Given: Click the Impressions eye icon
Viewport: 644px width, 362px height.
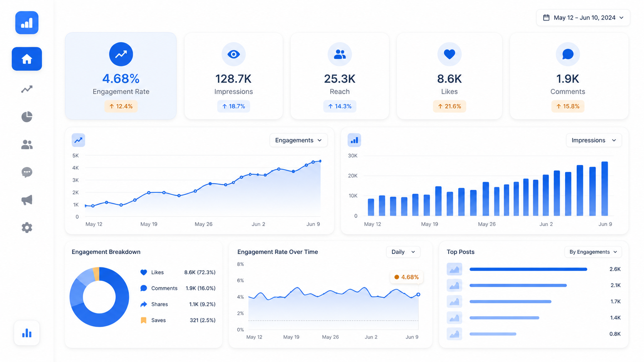Looking at the screenshot, I should 233,54.
